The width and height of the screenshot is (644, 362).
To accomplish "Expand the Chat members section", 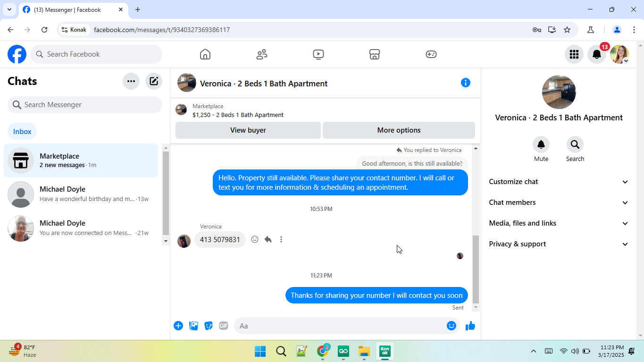I will click(559, 202).
